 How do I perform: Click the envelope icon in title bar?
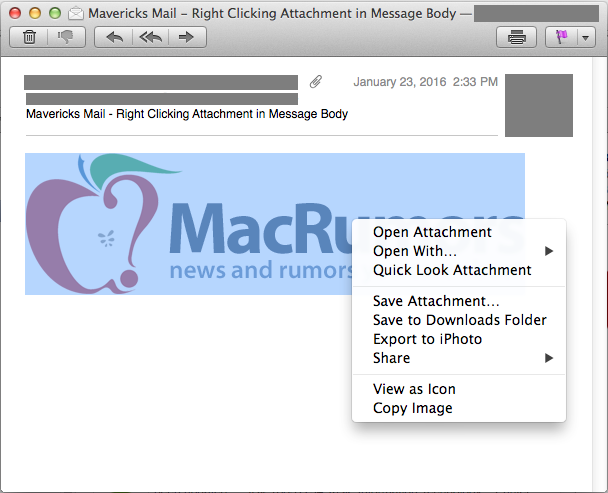click(76, 14)
